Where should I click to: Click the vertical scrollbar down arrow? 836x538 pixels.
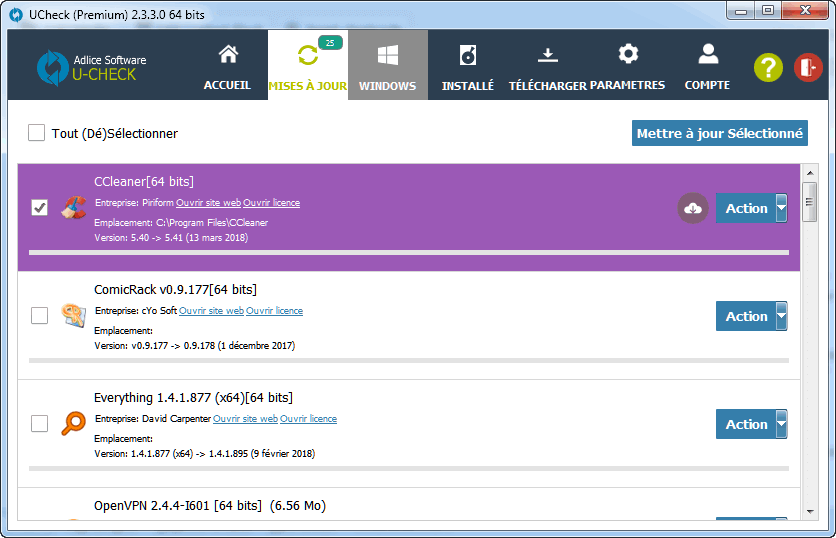click(810, 511)
